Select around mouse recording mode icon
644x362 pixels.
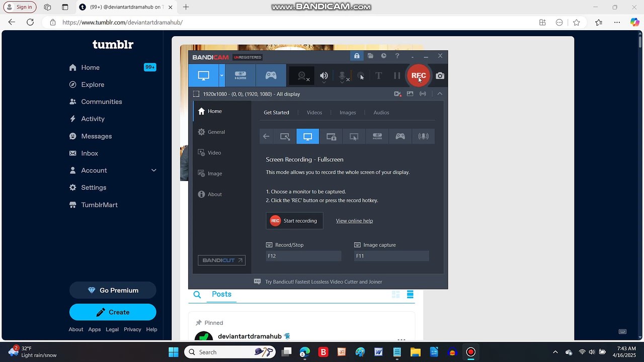pyautogui.click(x=354, y=136)
